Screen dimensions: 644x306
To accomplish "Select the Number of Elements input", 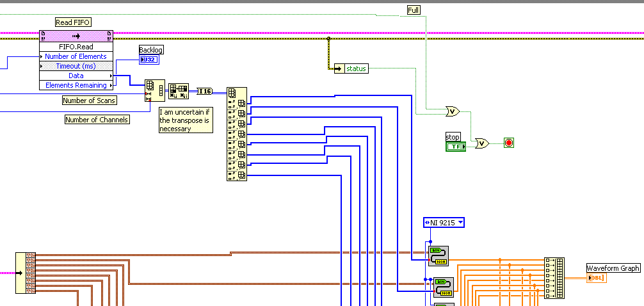I will (x=76, y=56).
